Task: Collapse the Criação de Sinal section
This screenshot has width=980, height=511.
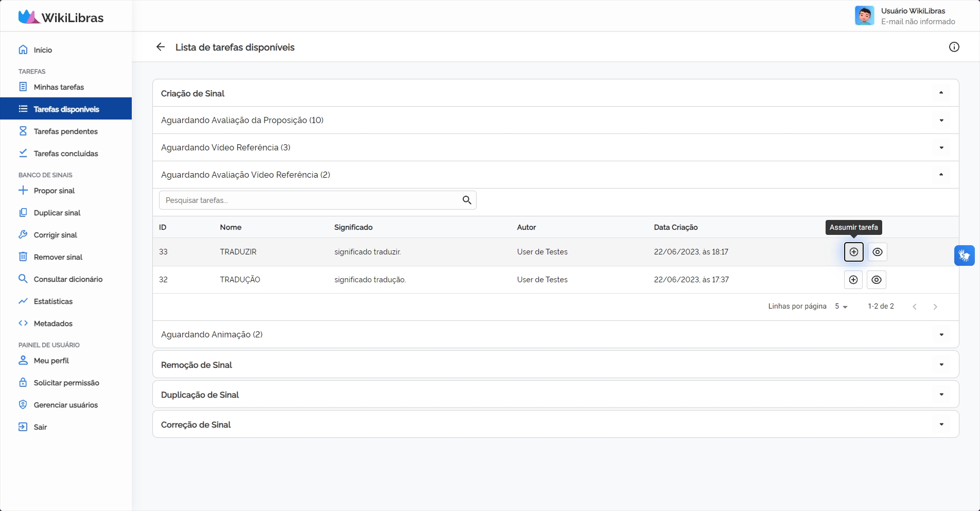Action: click(x=941, y=93)
